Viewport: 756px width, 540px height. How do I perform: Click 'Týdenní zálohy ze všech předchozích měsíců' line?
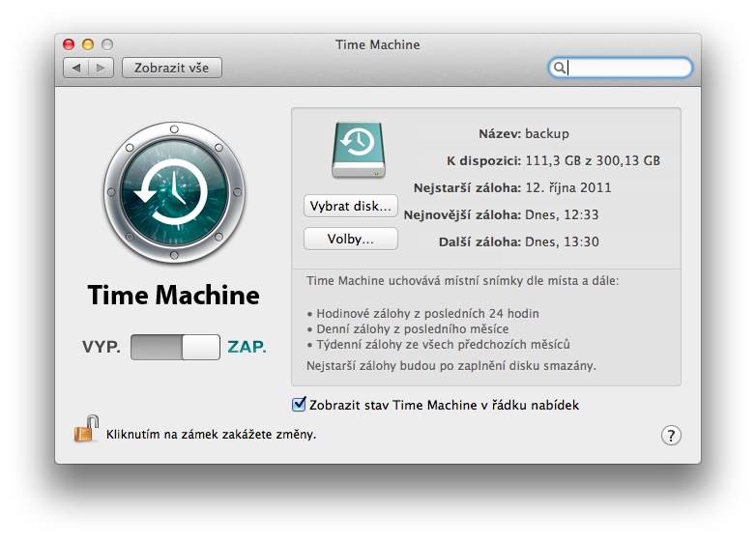click(x=443, y=345)
